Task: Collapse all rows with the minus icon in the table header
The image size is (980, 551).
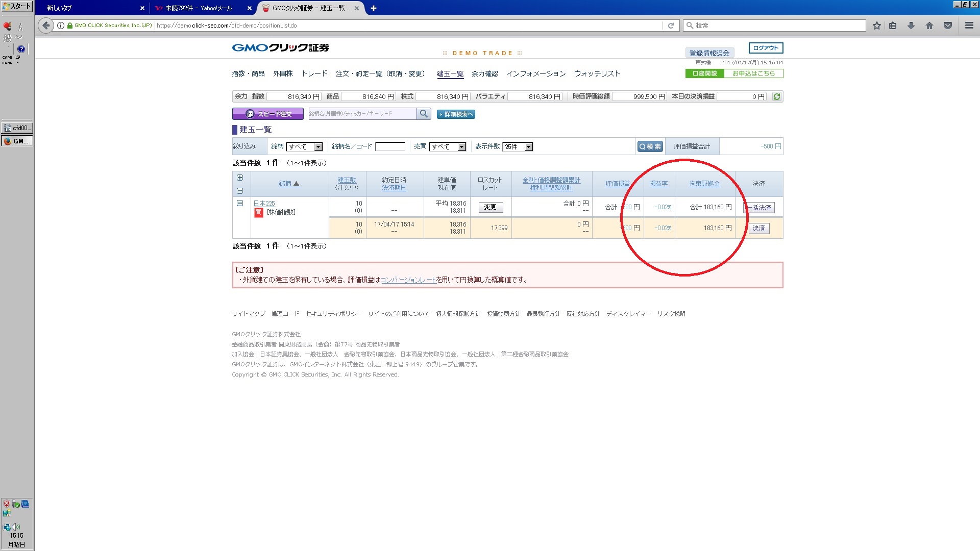Action: [x=240, y=191]
